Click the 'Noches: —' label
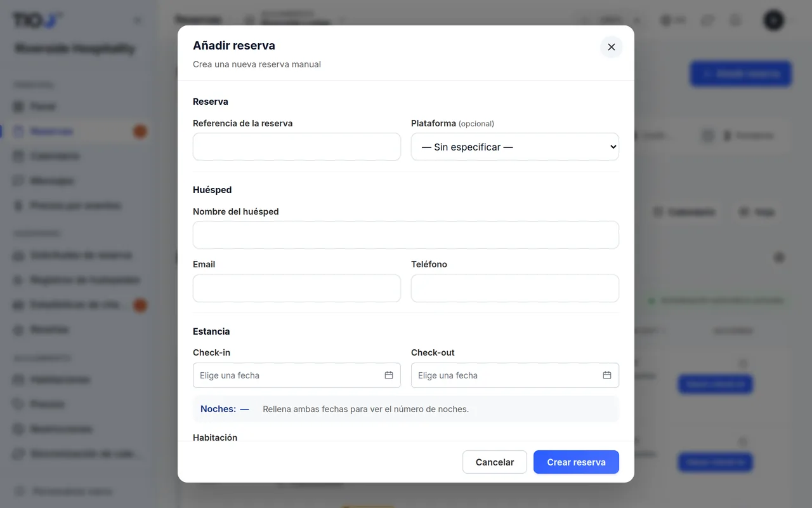Screen dimensions: 812x508 click(225, 409)
